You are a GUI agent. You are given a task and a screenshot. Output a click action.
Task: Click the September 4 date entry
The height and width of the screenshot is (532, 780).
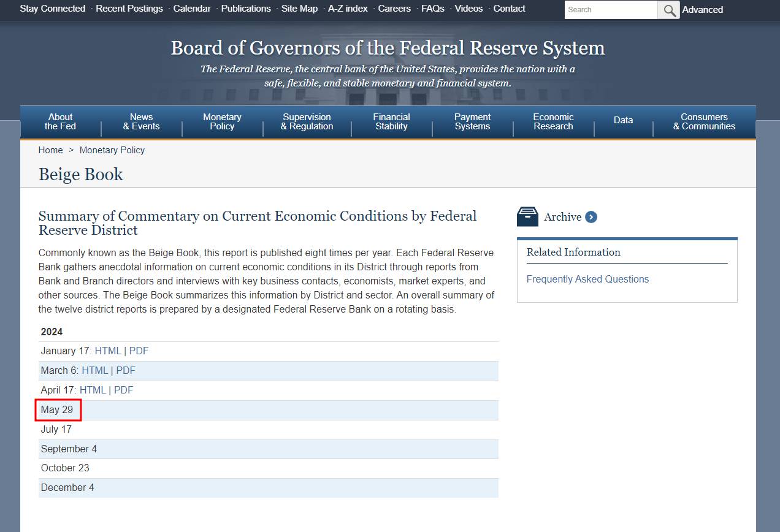69,449
